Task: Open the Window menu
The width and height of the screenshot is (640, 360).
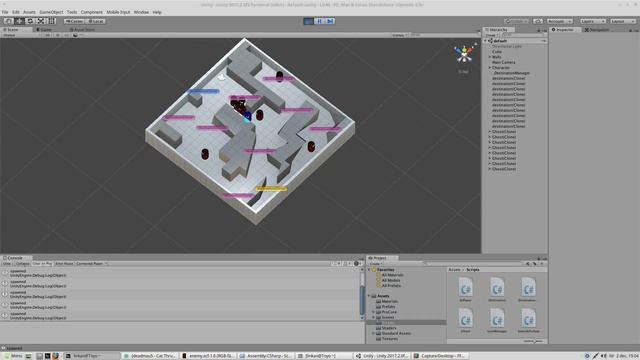Action: click(141, 12)
